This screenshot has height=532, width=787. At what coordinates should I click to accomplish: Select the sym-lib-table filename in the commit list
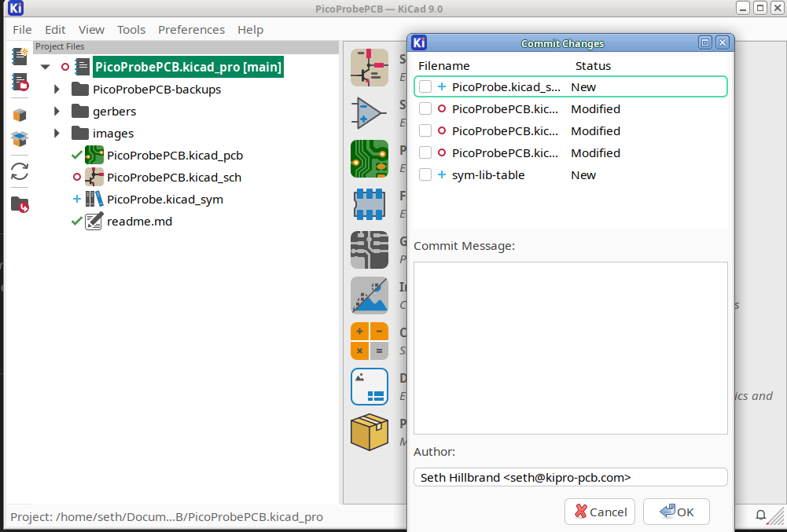point(488,175)
